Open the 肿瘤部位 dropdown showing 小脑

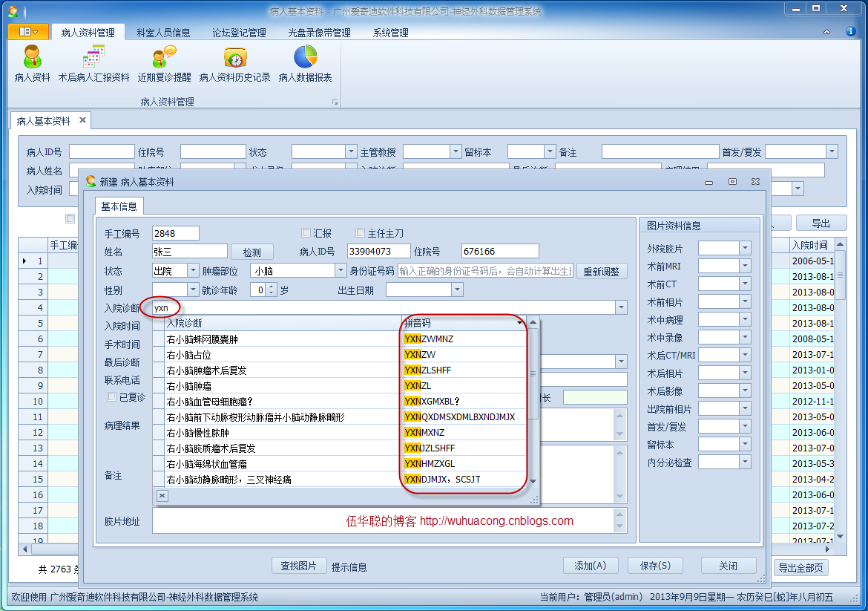click(x=341, y=270)
